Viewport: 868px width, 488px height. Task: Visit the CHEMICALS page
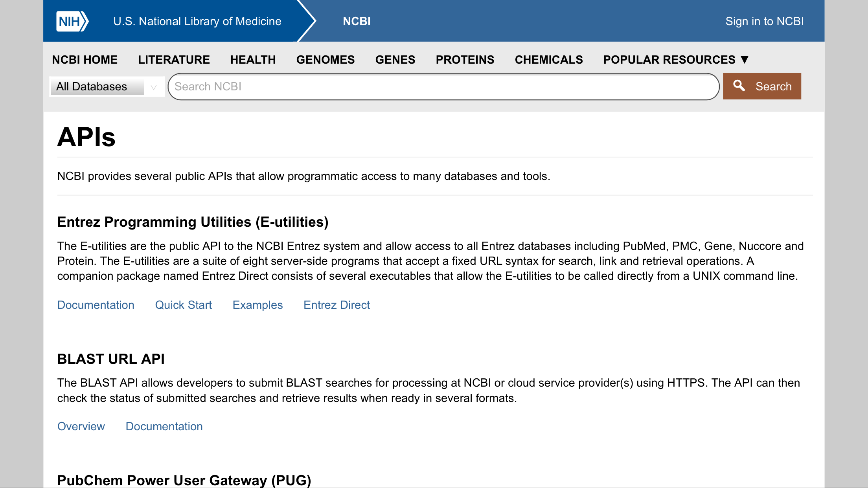(x=549, y=59)
